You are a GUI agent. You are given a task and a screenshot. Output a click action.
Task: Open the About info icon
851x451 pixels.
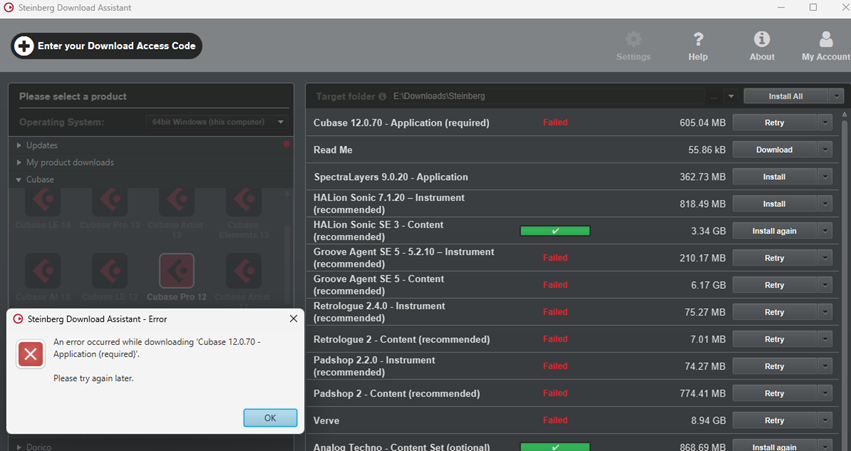click(762, 40)
